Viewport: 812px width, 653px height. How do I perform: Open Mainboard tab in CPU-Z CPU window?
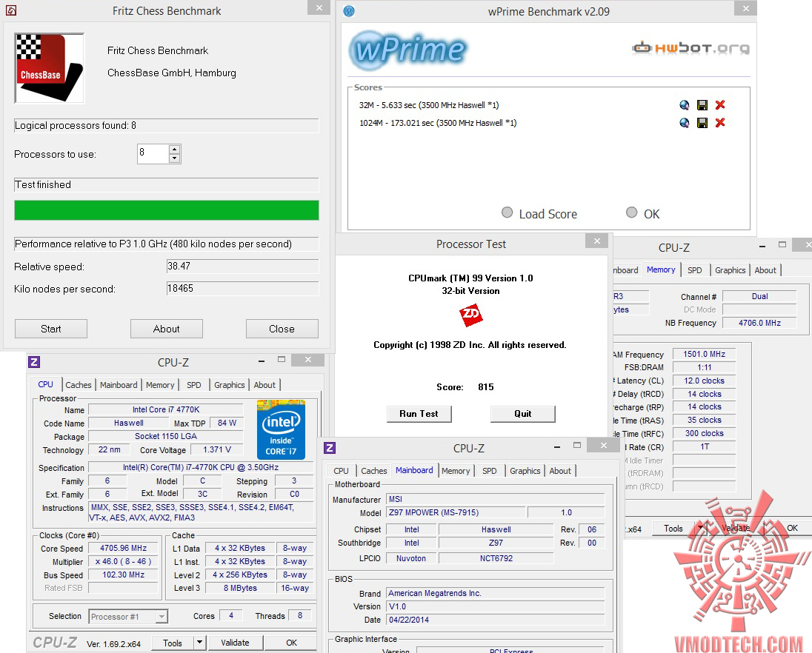click(x=119, y=384)
